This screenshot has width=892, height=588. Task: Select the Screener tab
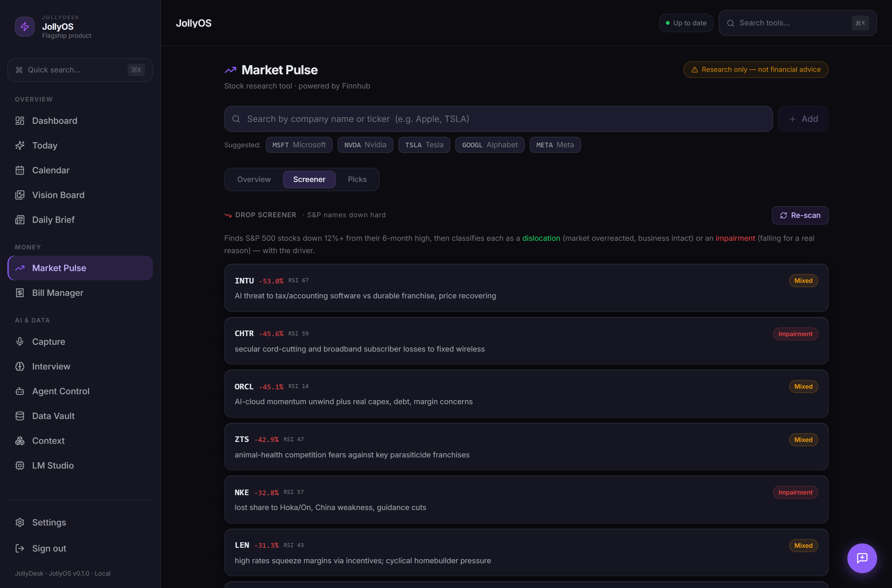point(309,179)
